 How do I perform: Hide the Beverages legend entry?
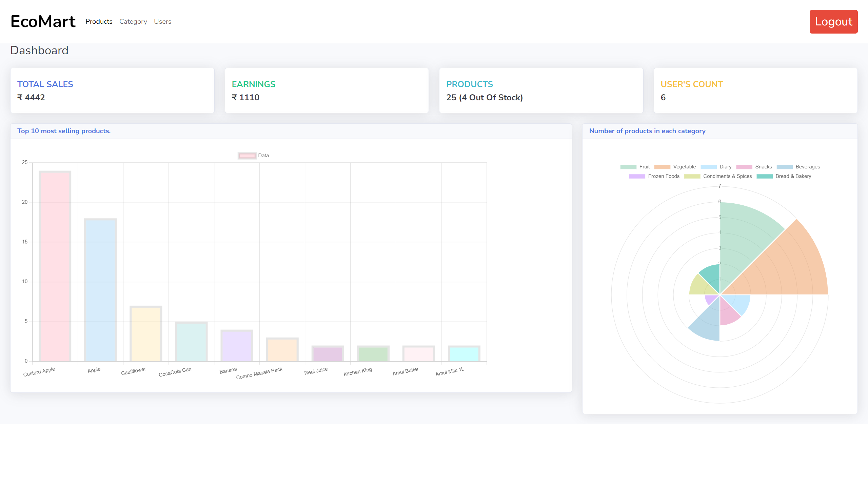[807, 167]
